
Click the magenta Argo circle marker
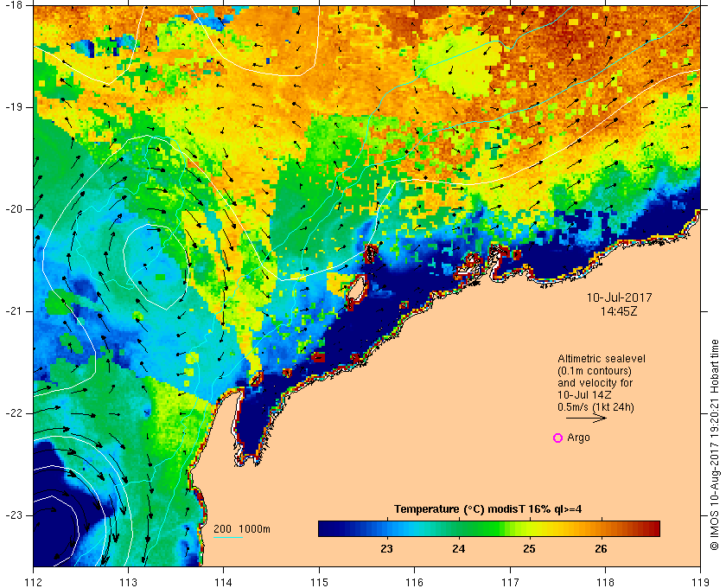pos(558,438)
